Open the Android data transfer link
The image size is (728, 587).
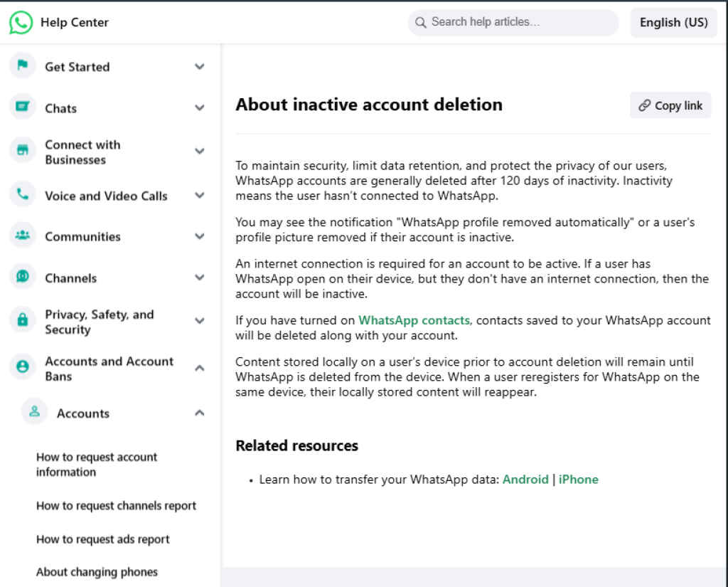(x=525, y=480)
